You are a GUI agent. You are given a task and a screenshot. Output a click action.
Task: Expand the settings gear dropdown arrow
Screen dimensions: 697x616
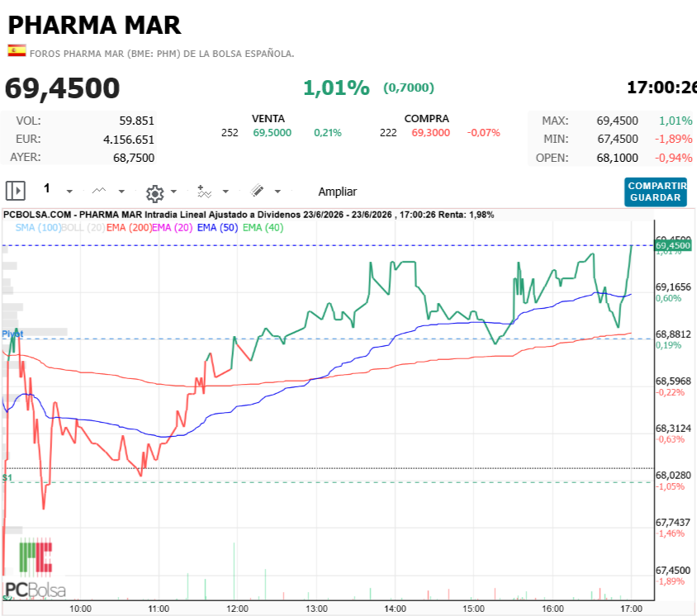click(173, 192)
